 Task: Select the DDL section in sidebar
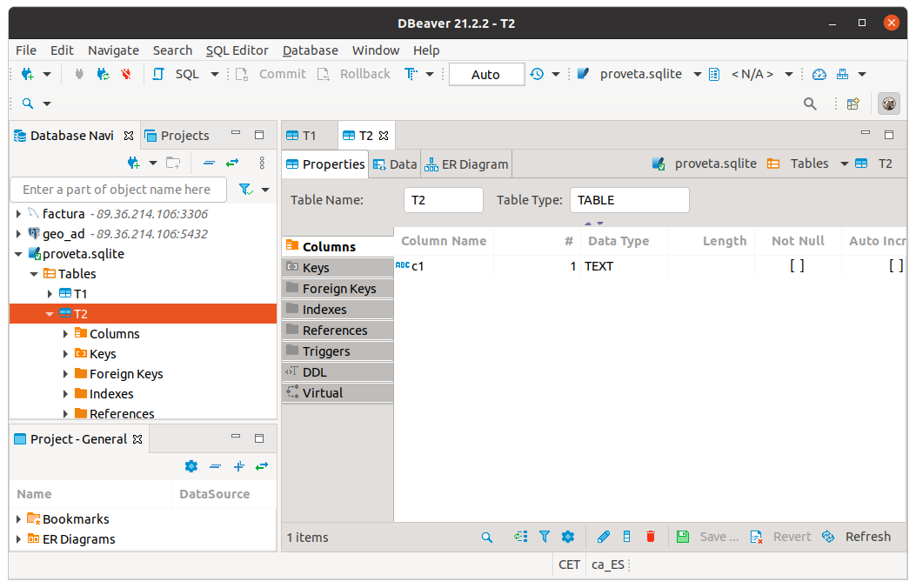tap(314, 372)
